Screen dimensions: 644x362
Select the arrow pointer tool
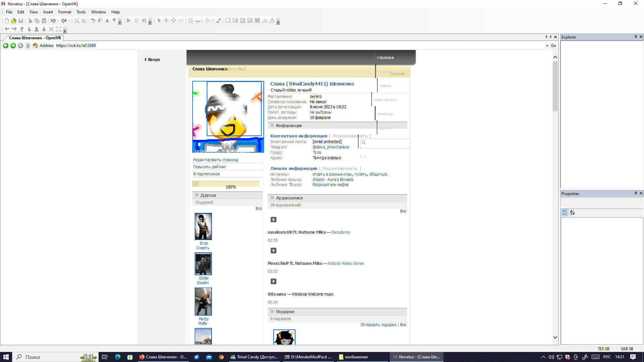159,21
